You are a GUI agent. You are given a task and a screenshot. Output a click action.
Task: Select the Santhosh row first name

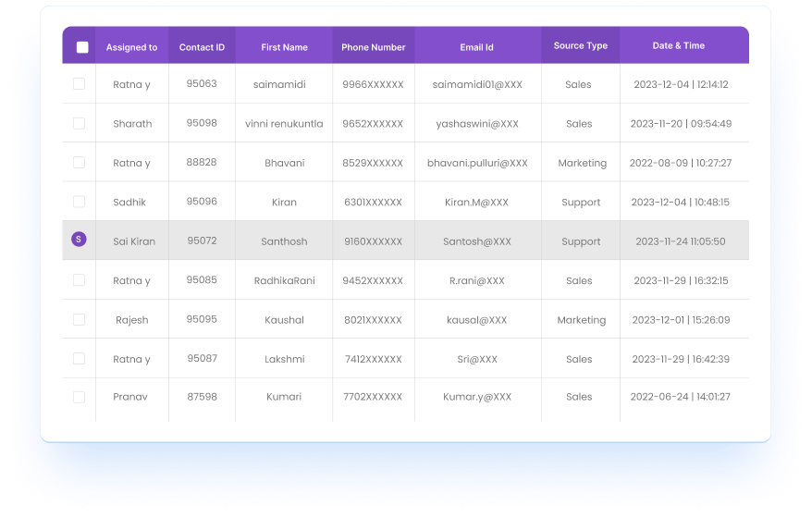pos(284,241)
